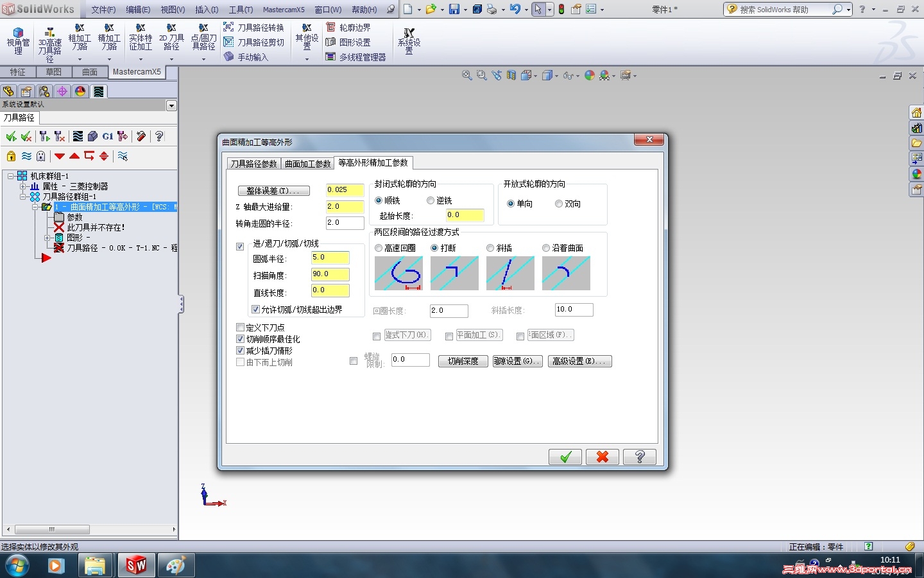The height and width of the screenshot is (578, 924).
Task: Click the 系统设置 system settings icon
Action: (x=409, y=41)
